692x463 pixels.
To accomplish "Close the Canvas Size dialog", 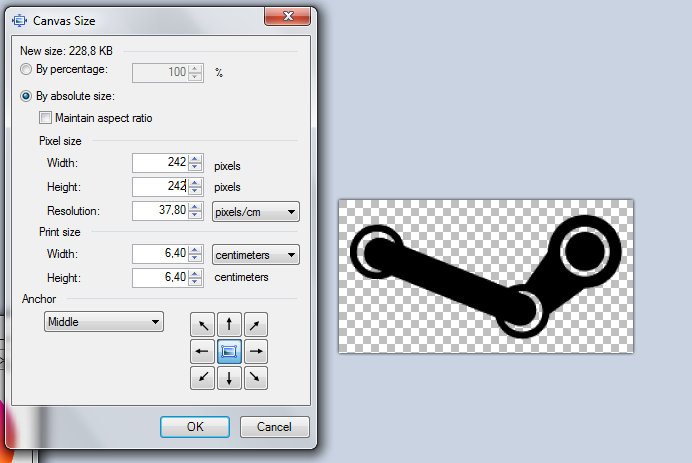I will [288, 16].
